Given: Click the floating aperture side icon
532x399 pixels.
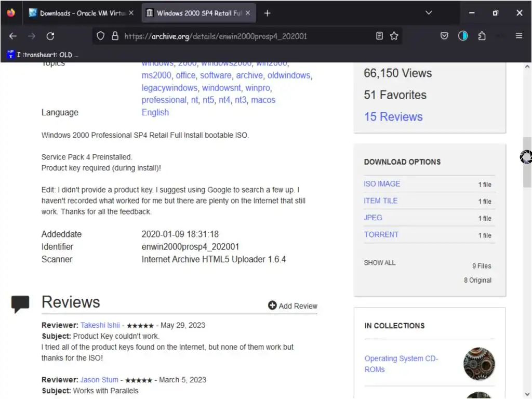Looking at the screenshot, I should pyautogui.click(x=525, y=157).
